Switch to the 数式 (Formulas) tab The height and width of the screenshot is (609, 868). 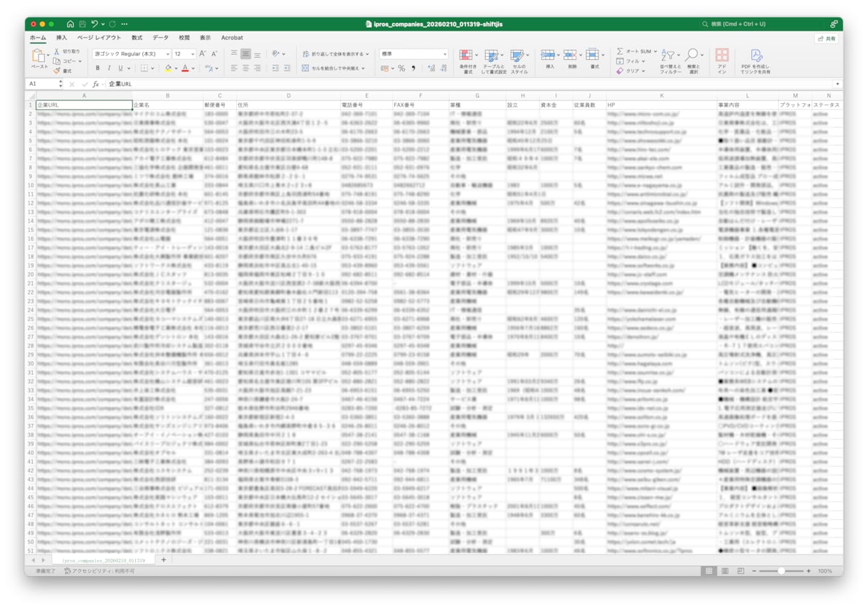point(137,38)
